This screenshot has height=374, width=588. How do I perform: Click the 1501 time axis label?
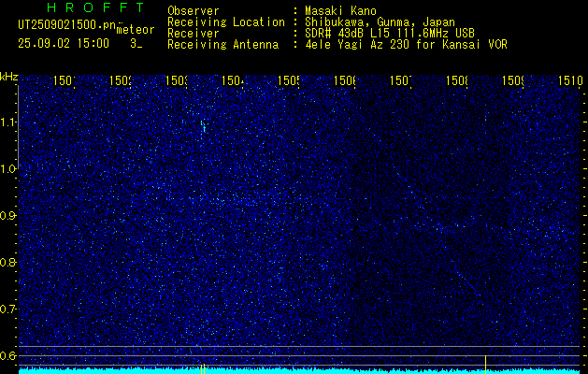click(65, 80)
